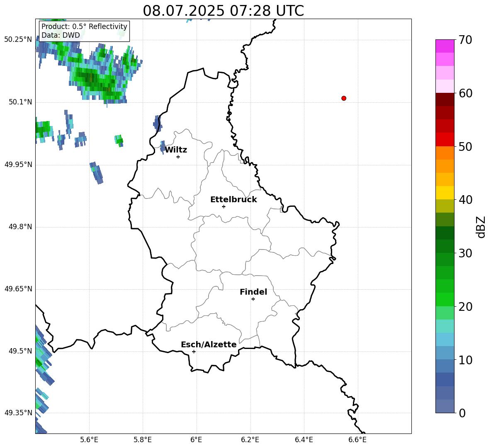This screenshot has width=491, height=448.
Task: Click the 49.95°N latitude label
Action: (18, 164)
